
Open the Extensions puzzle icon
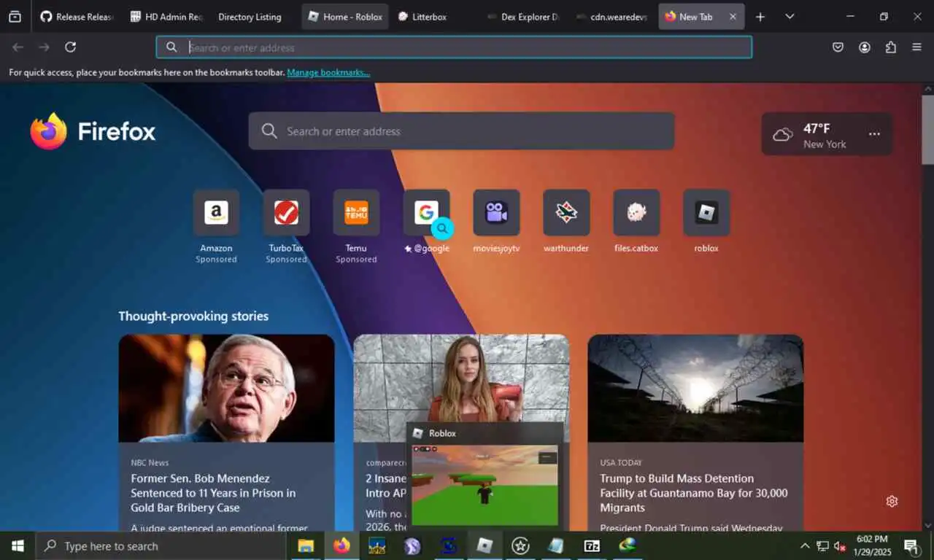(891, 47)
